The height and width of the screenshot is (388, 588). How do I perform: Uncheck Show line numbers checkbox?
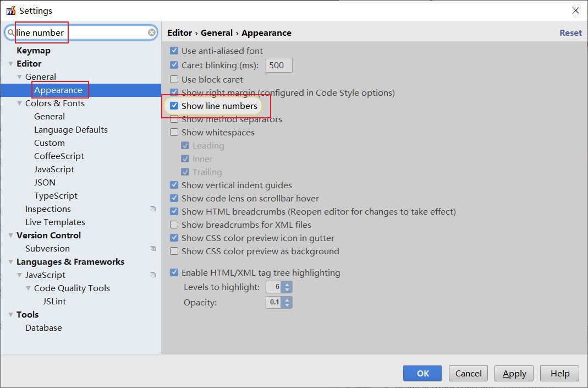pyautogui.click(x=174, y=106)
